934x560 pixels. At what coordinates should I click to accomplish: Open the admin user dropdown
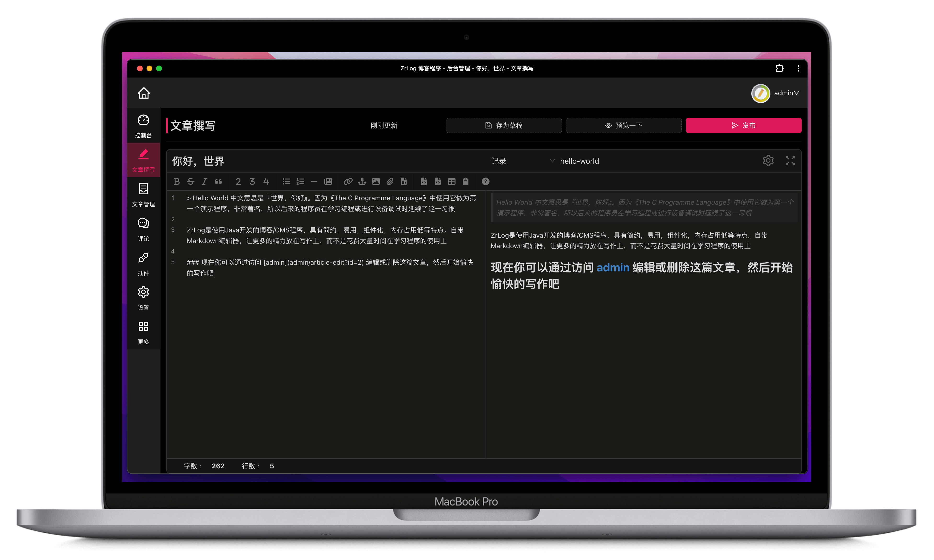(x=785, y=93)
